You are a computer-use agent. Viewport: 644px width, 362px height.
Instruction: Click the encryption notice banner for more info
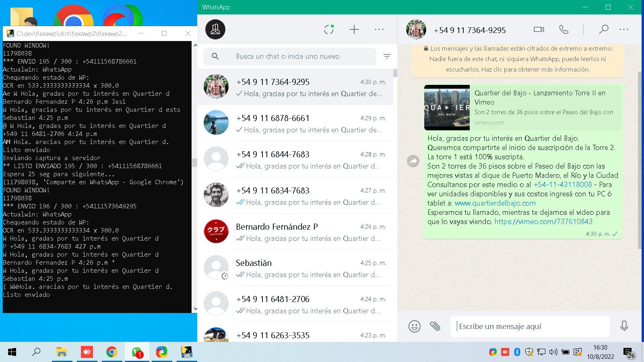tap(518, 59)
